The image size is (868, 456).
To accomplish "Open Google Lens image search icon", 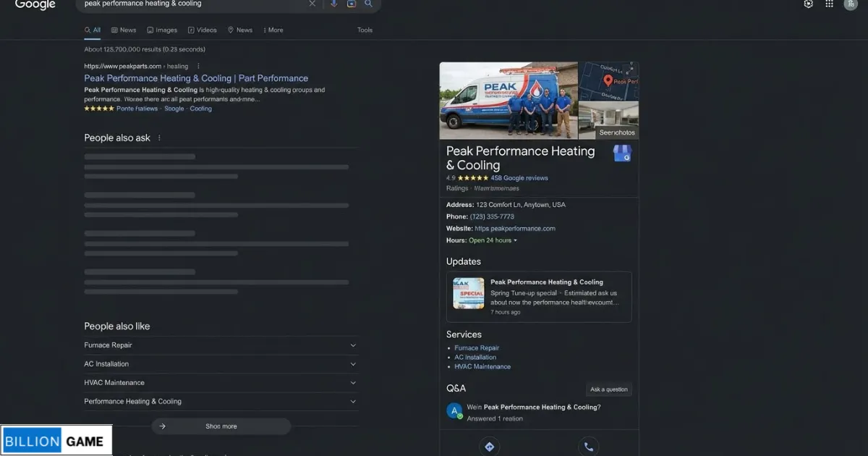I will pyautogui.click(x=352, y=4).
